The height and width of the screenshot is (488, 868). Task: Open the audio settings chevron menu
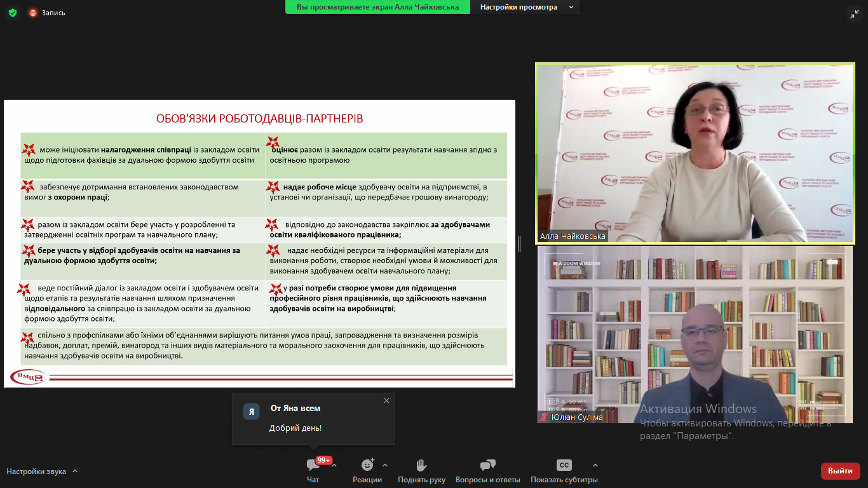coord(75,471)
